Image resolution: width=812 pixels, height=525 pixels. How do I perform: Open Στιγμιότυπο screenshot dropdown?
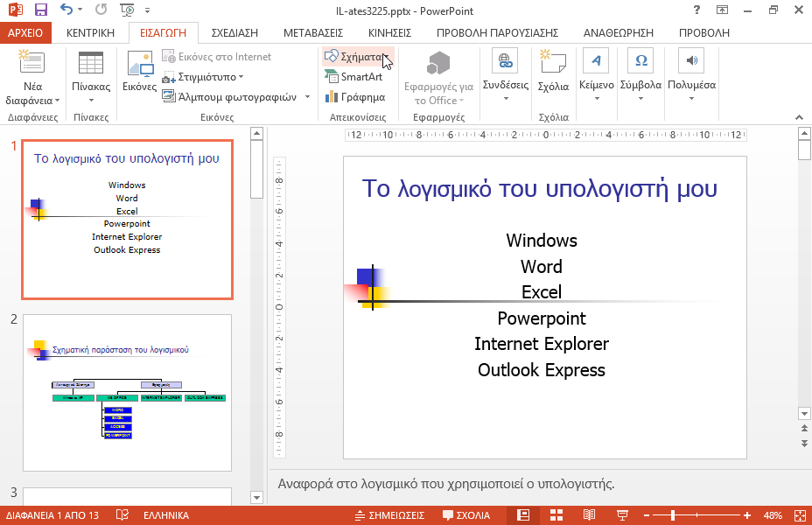click(x=202, y=77)
